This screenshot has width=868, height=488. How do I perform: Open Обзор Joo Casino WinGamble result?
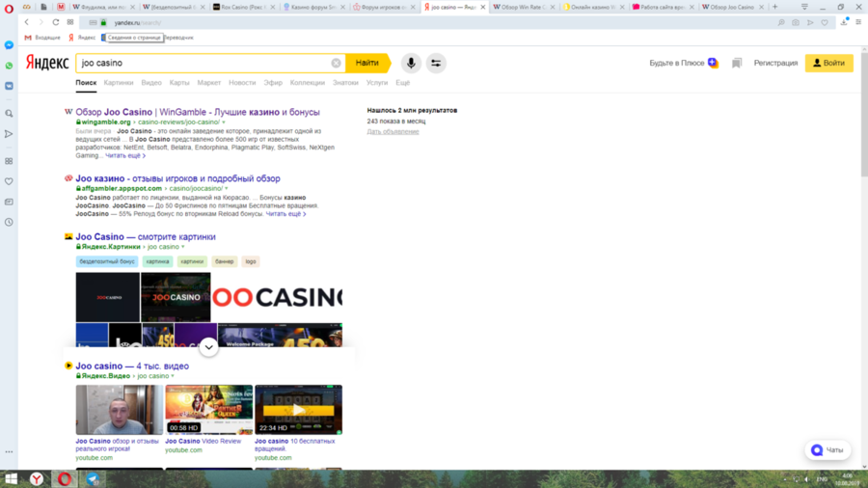(x=198, y=112)
